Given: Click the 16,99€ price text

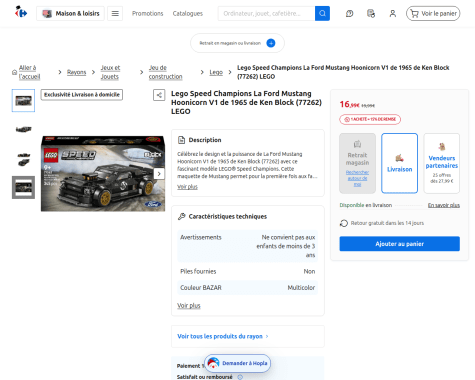Looking at the screenshot, I should [350, 105].
